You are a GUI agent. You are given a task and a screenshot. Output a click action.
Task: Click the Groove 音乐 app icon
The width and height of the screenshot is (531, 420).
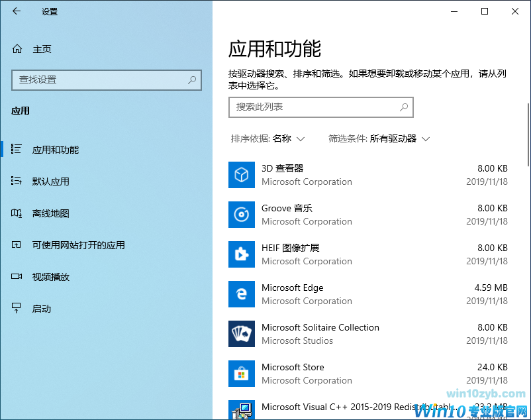point(242,215)
